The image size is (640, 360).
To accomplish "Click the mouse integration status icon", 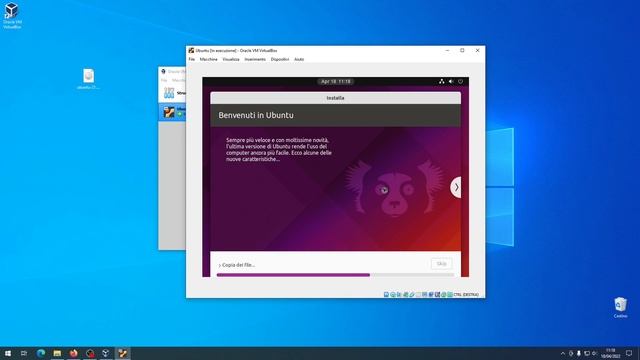I will tap(444, 294).
